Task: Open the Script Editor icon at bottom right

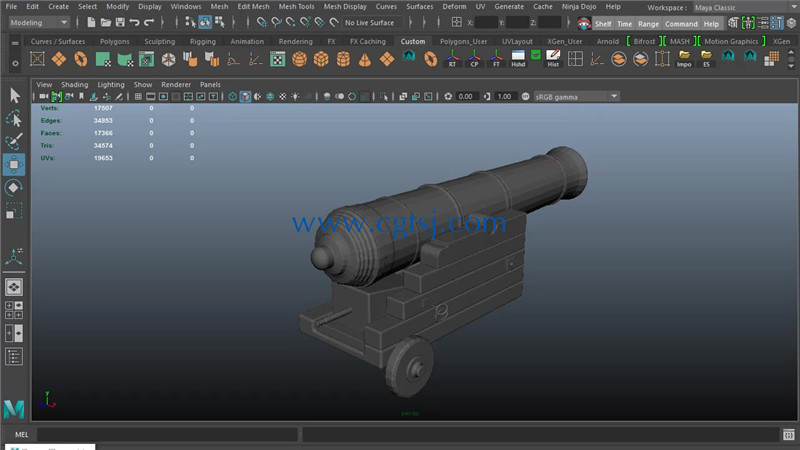Action: click(789, 435)
